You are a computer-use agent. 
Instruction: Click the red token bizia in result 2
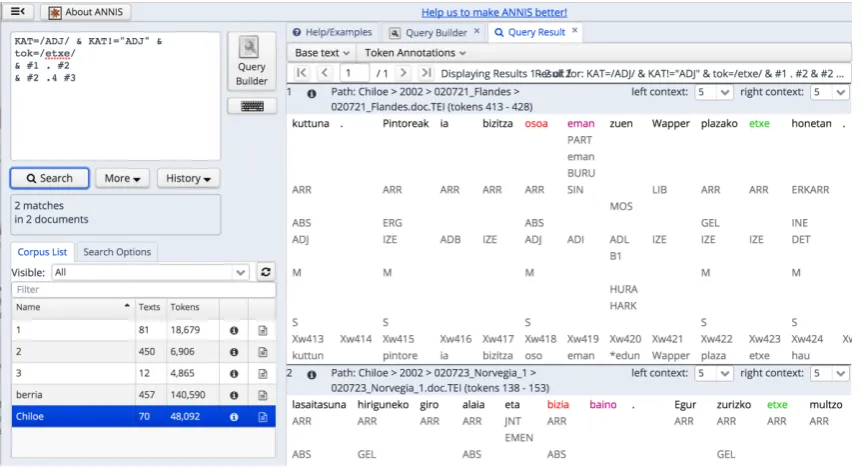tap(557, 404)
